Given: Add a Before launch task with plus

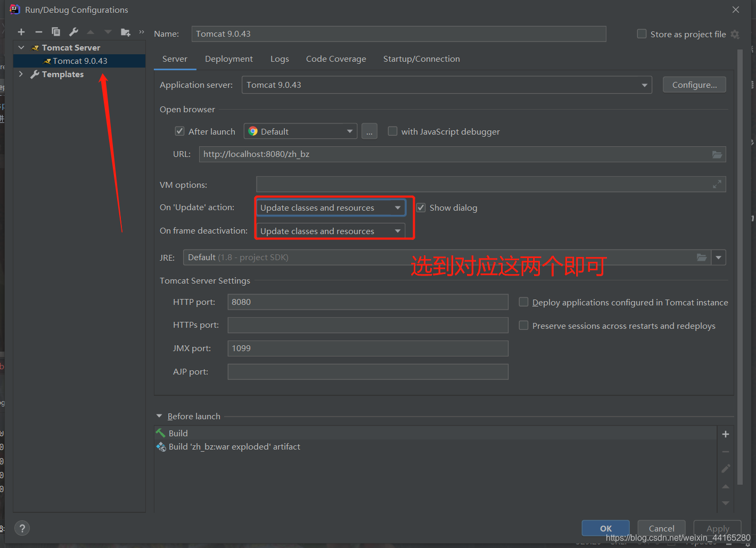Looking at the screenshot, I should (726, 434).
